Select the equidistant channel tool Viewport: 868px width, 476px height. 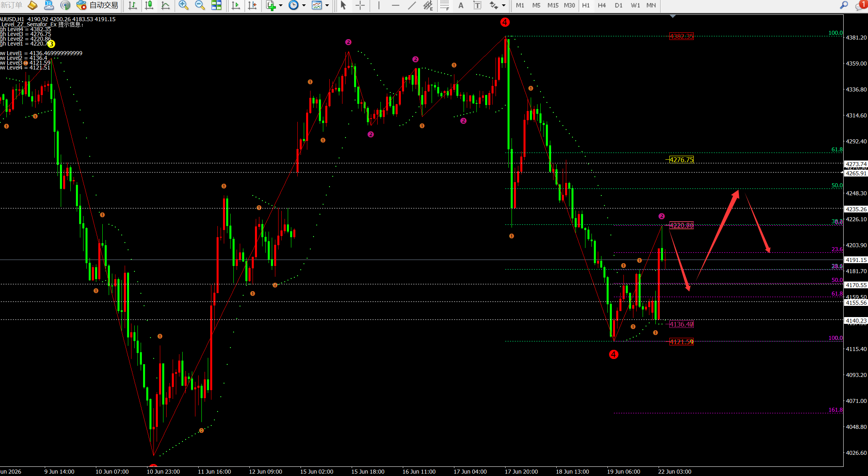point(428,5)
